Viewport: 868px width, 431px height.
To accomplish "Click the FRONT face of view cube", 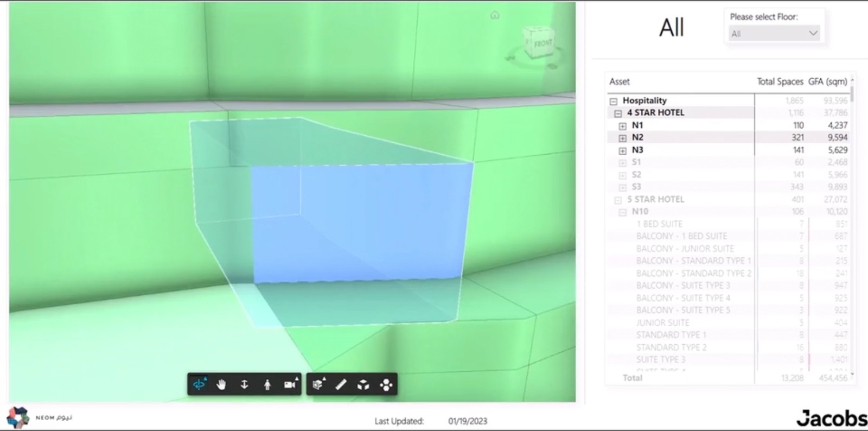I will click(542, 42).
